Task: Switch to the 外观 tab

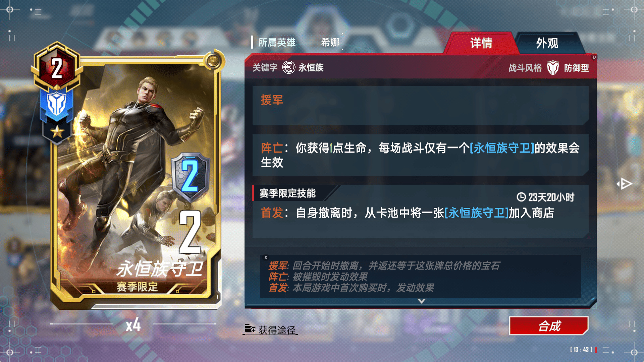Action: pos(547,43)
